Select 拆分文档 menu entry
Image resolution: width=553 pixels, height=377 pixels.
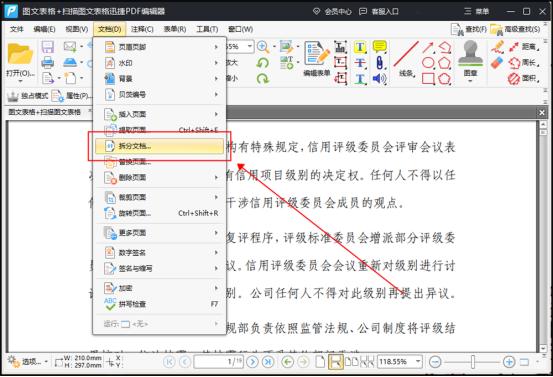pos(159,146)
